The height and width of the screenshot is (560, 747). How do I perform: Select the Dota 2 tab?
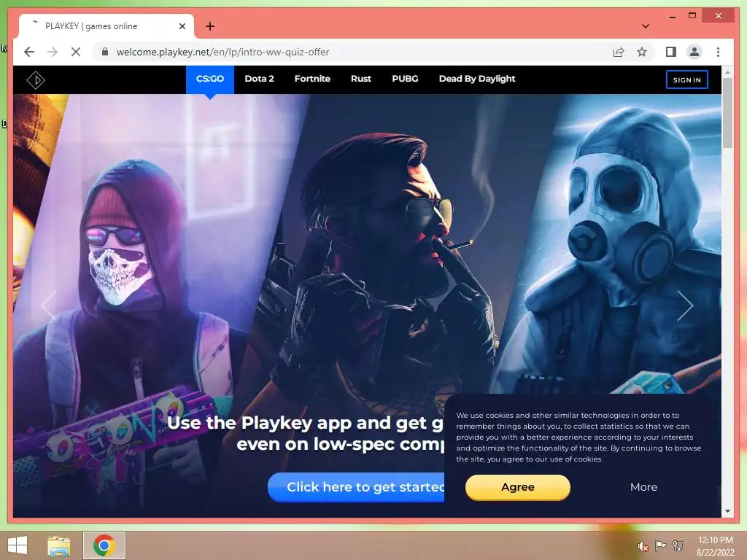(x=259, y=79)
